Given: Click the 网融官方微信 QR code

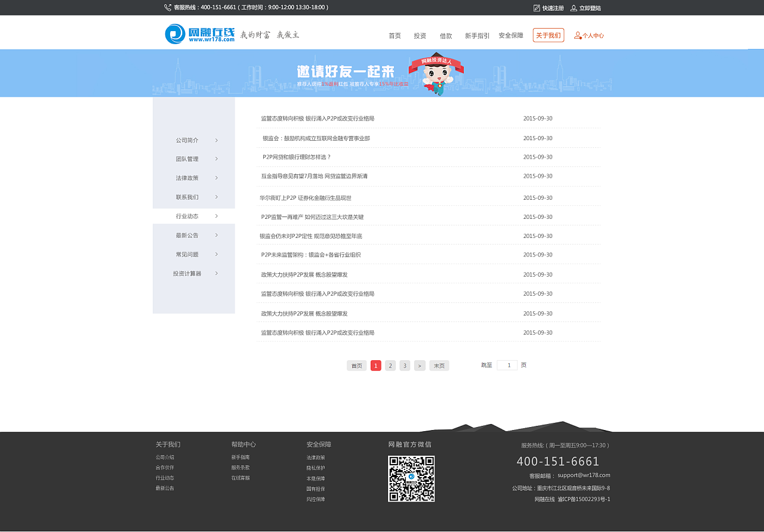Looking at the screenshot, I should pos(411,479).
